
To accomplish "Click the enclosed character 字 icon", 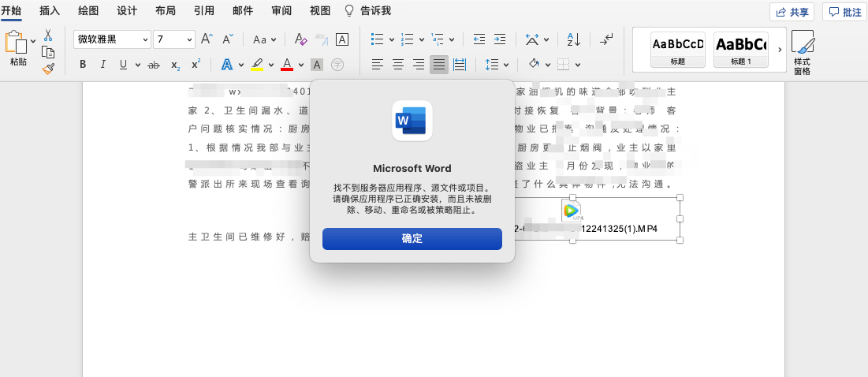I will pos(337,65).
